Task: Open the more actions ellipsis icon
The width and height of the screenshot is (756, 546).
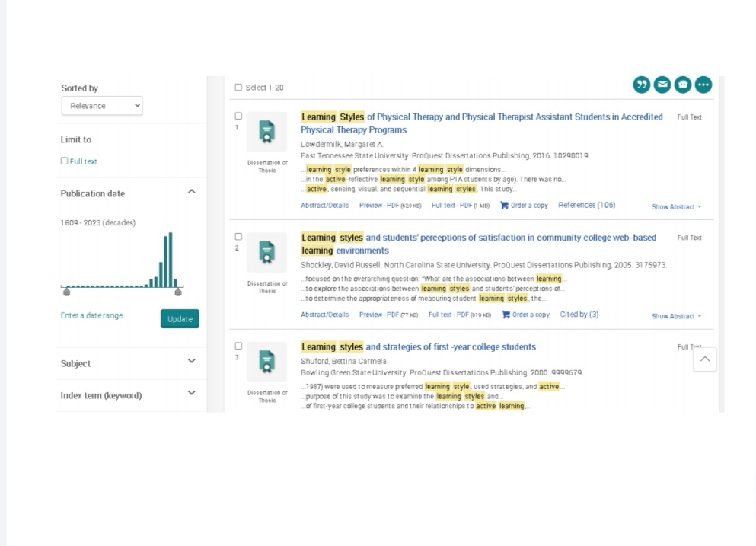Action: [703, 85]
